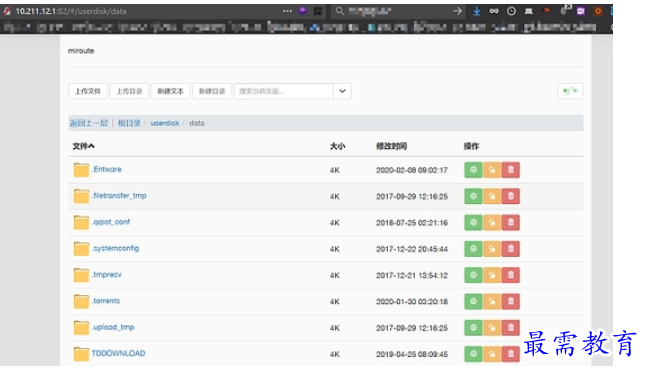Expand the dropdown arrow beside the search box
This screenshot has height=375, width=645.
(342, 91)
